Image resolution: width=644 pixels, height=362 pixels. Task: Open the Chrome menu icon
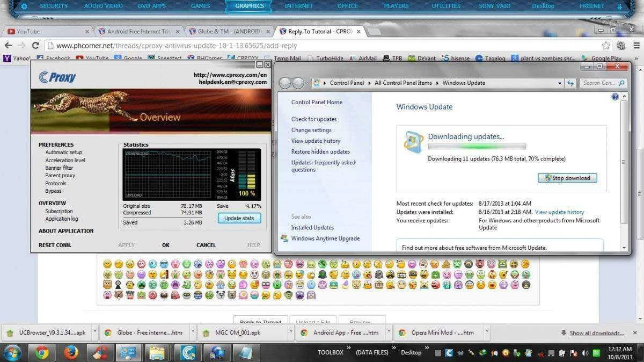[636, 46]
